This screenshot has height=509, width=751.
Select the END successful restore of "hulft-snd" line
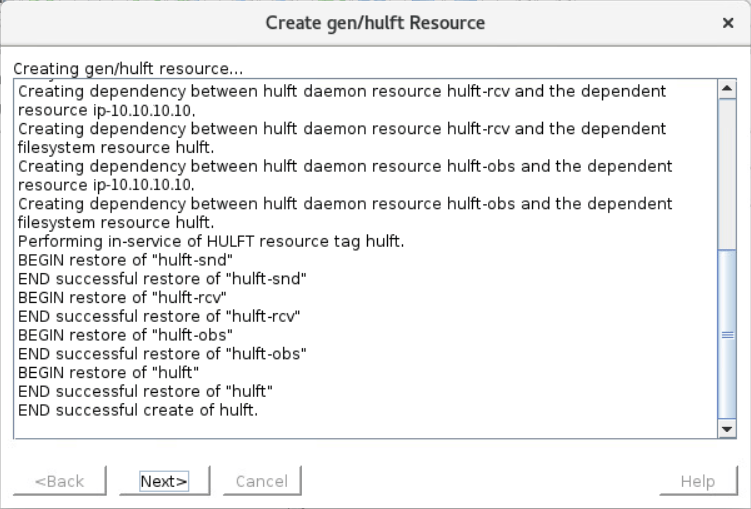point(162,279)
